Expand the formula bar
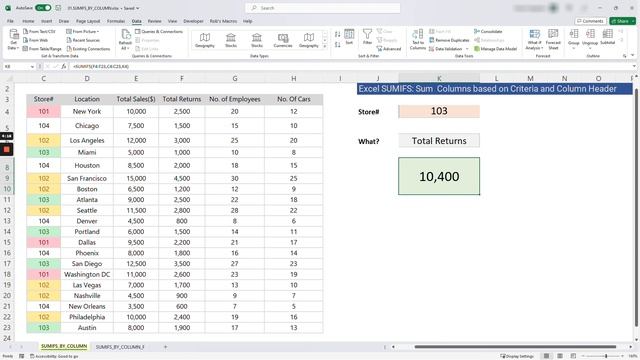This screenshot has width=640, height=360. pos(634,66)
